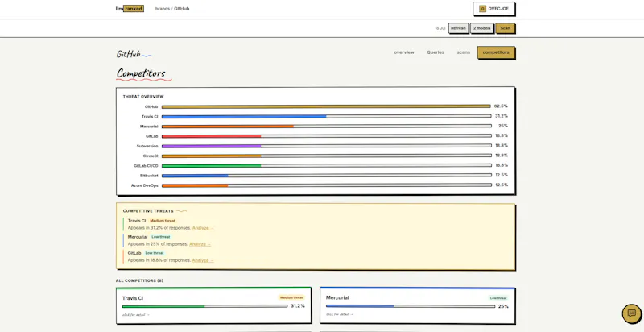
Task: Click the CircleCI overview bar
Action: pos(327,156)
